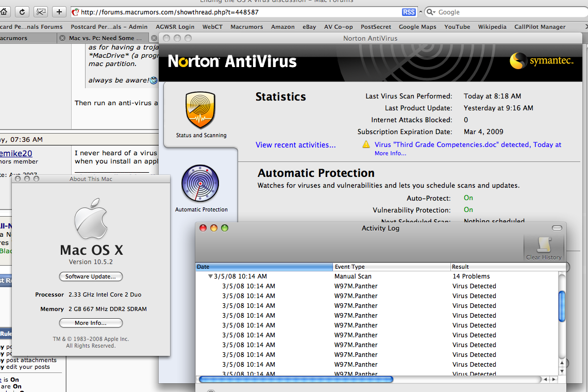Select Status and Scanning shield icon
Screen dimensions: 588x392
point(200,110)
